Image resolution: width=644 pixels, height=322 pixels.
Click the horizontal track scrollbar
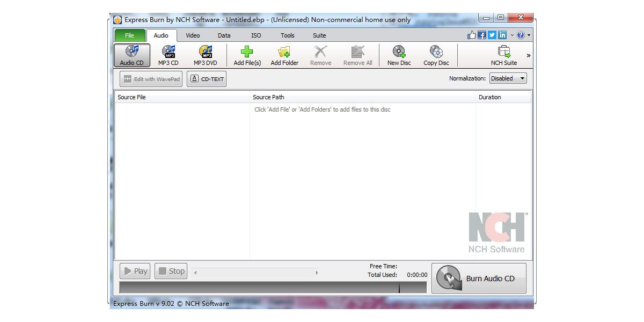256,272
